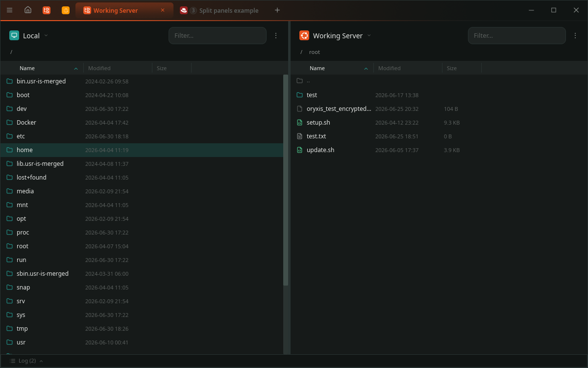Screen dimensions: 588x368
Task: Select oryxis_test_encrypted file
Action: [x=439, y=109]
